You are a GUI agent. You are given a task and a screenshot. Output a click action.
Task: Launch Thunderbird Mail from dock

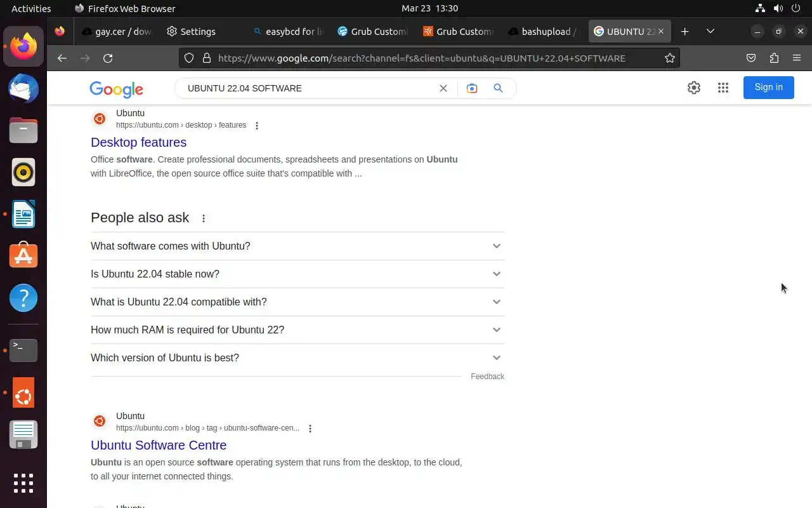click(x=23, y=88)
